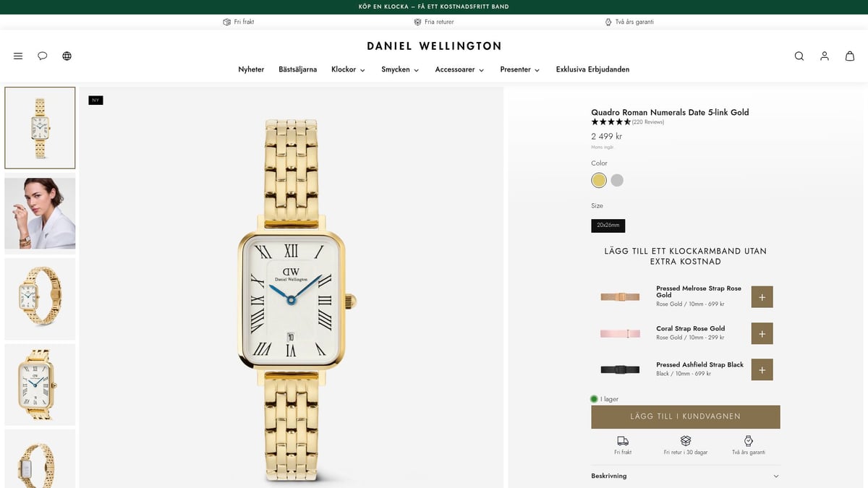Add Pressed Ashfield Strap Black with plus
Viewport: 868px width, 488px height.
point(762,369)
